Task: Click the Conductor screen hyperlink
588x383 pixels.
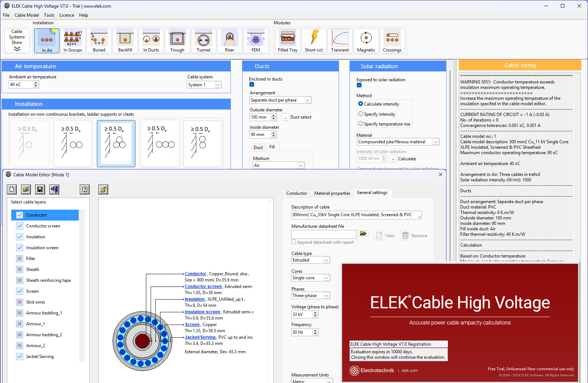Action: [203, 287]
